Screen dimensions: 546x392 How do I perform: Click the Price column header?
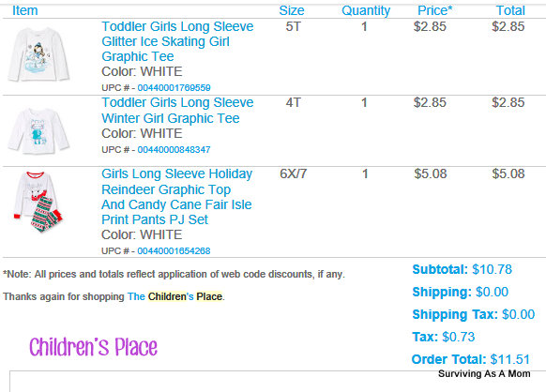coord(434,10)
